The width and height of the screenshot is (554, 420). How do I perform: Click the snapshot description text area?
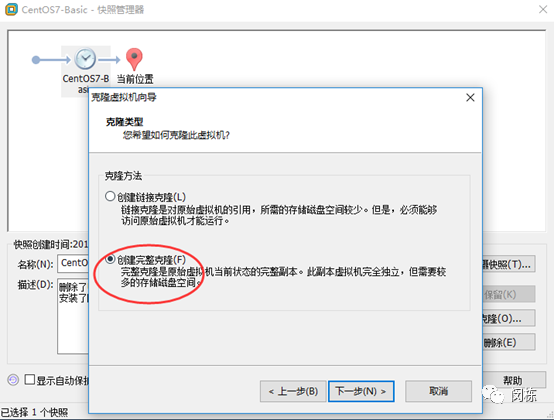tap(73, 316)
